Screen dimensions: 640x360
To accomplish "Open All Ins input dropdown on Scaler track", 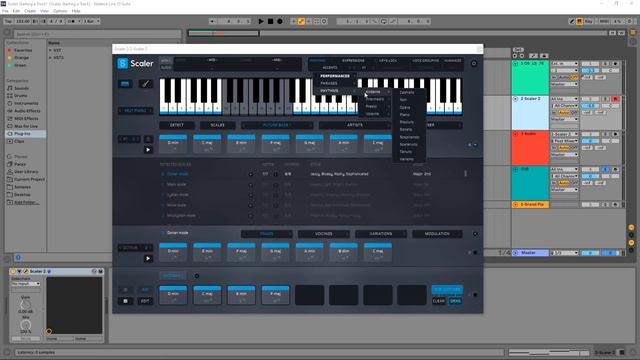I will pyautogui.click(x=564, y=99).
